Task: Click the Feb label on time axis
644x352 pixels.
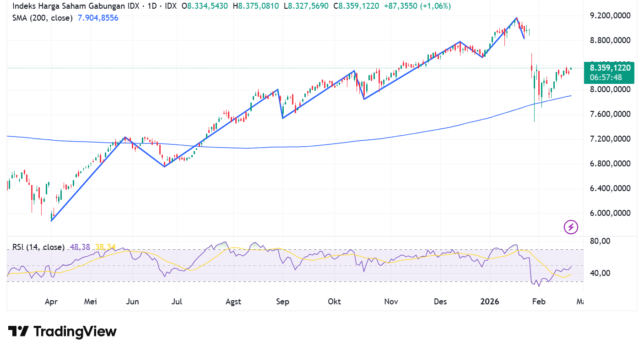Action: [540, 302]
